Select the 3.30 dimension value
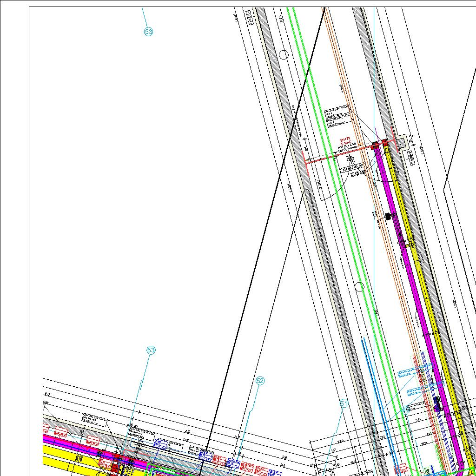 tap(284, 458)
